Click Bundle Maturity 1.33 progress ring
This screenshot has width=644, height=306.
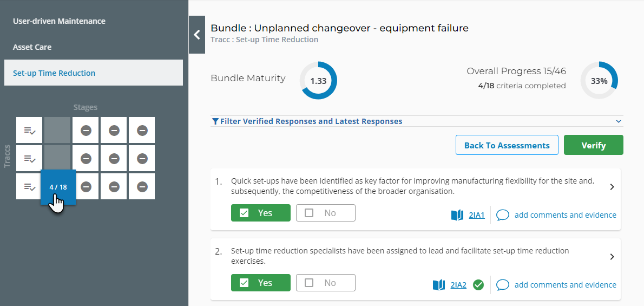pyautogui.click(x=318, y=81)
